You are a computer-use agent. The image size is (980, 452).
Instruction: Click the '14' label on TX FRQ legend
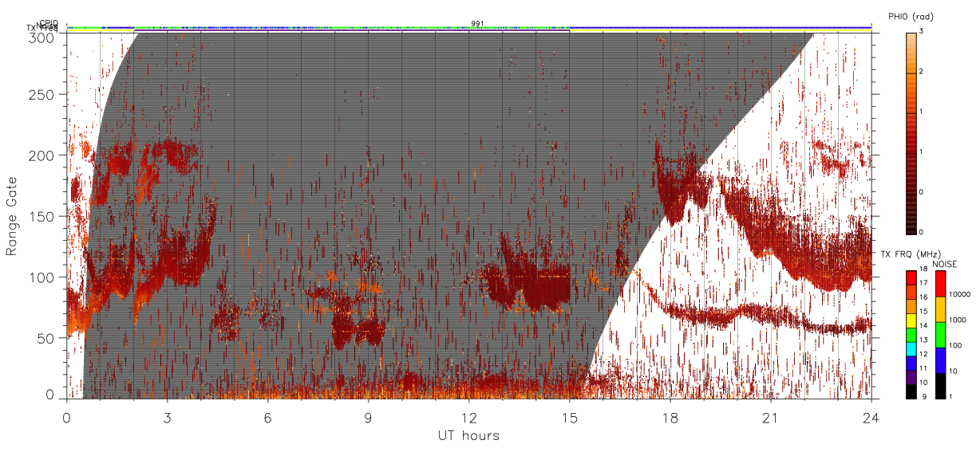(x=924, y=325)
